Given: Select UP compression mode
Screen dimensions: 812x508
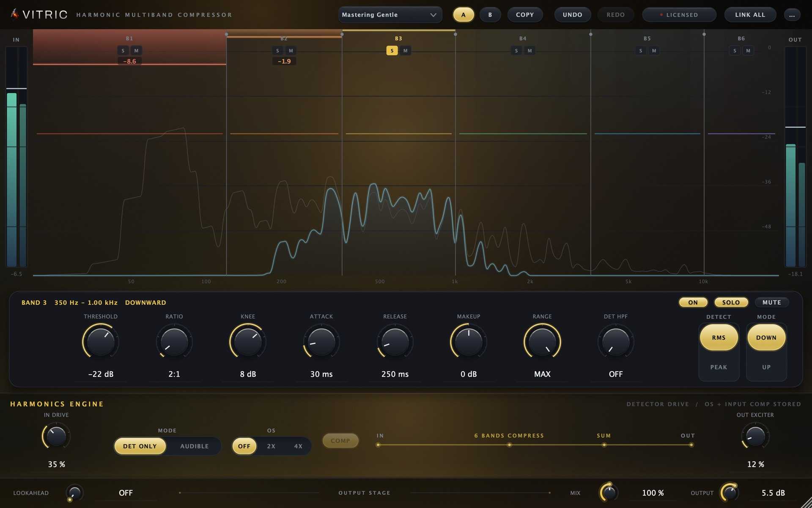Looking at the screenshot, I should click(x=766, y=367).
